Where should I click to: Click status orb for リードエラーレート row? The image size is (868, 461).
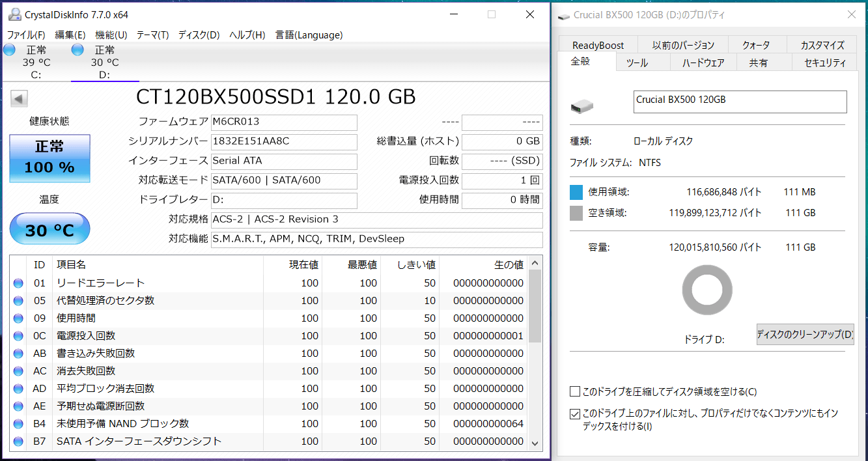pyautogui.click(x=18, y=283)
